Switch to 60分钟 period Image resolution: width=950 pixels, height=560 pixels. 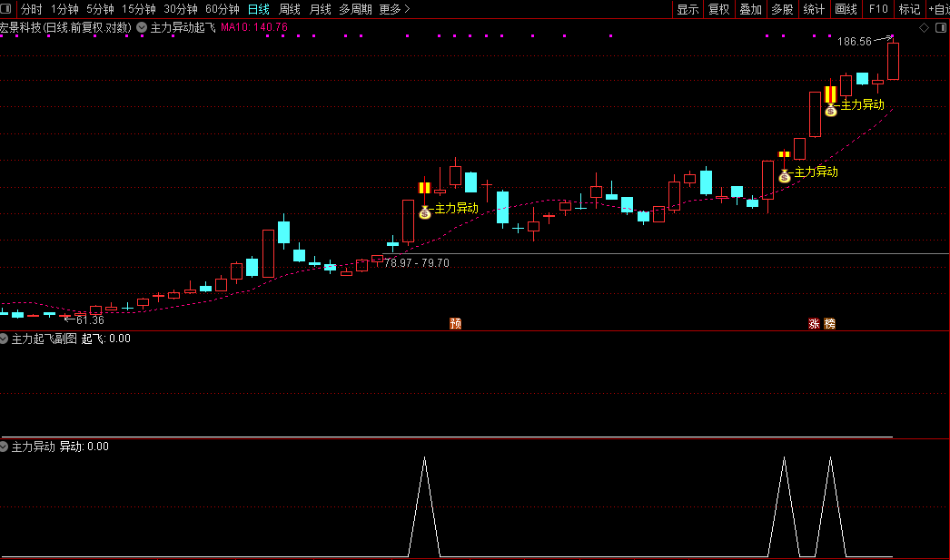[x=223, y=9]
